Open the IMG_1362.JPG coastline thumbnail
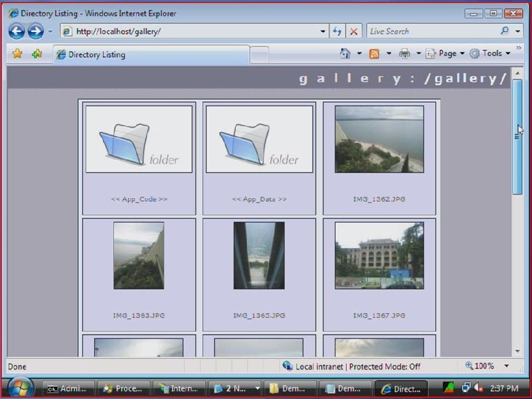Screen dimensions: 532x399 tap(379, 139)
